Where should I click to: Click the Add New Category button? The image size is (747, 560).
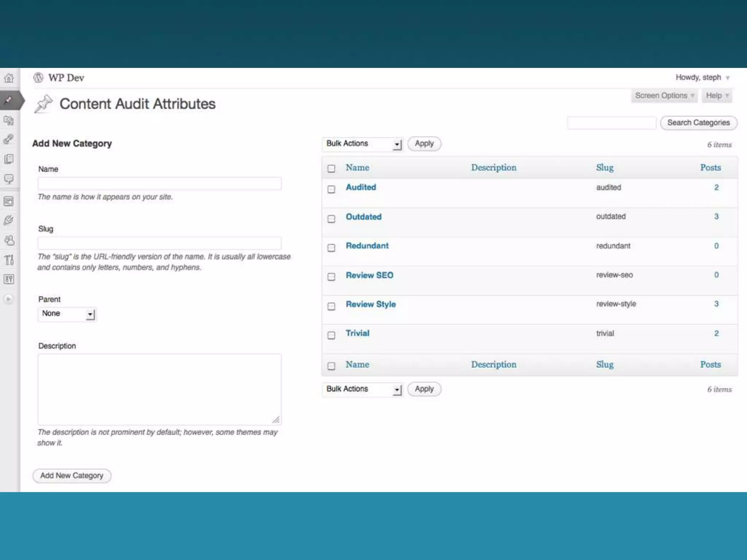pyautogui.click(x=72, y=476)
